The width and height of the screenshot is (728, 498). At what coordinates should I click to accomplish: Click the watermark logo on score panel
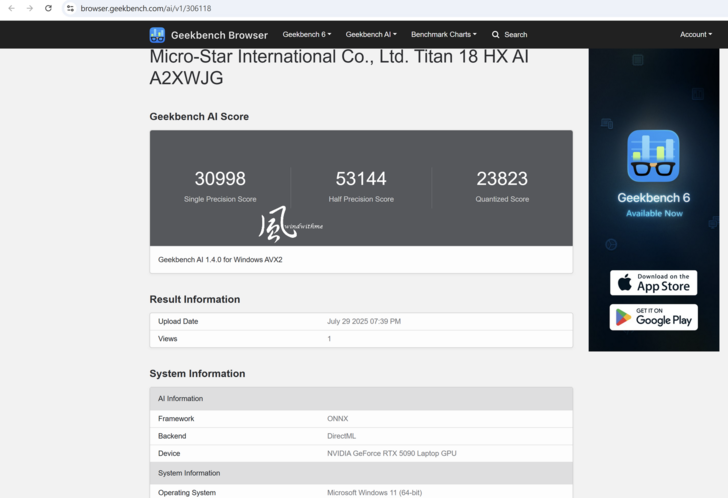tap(279, 225)
